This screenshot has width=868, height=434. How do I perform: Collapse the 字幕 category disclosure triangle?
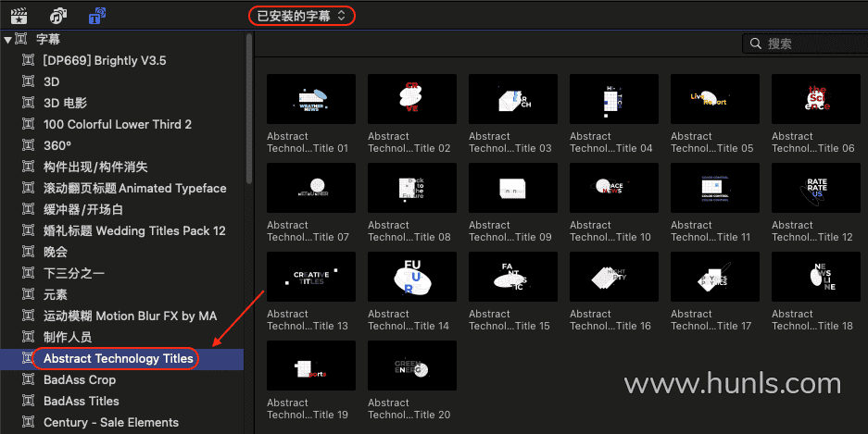click(7, 39)
